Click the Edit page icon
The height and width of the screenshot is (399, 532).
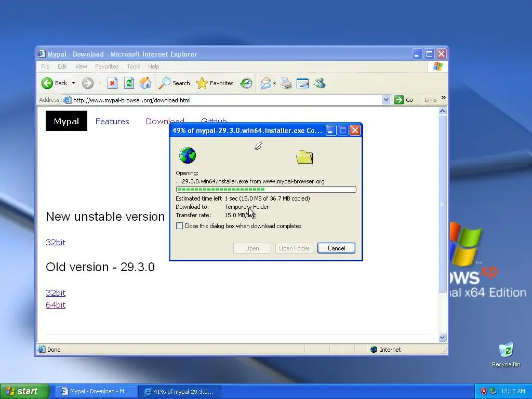pos(303,83)
